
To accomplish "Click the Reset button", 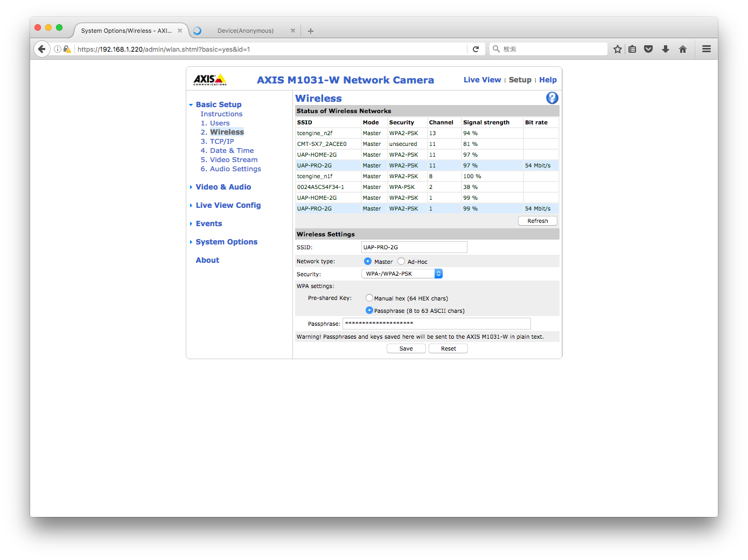I will [x=448, y=348].
